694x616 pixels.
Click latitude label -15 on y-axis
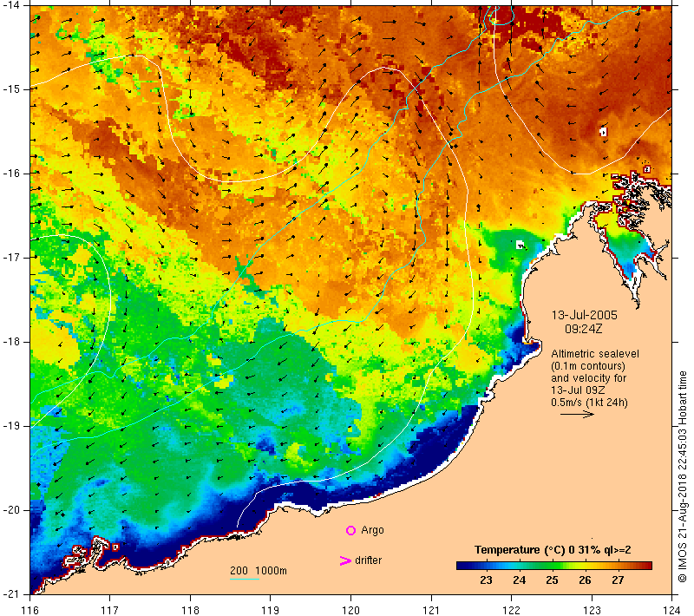(x=10, y=89)
